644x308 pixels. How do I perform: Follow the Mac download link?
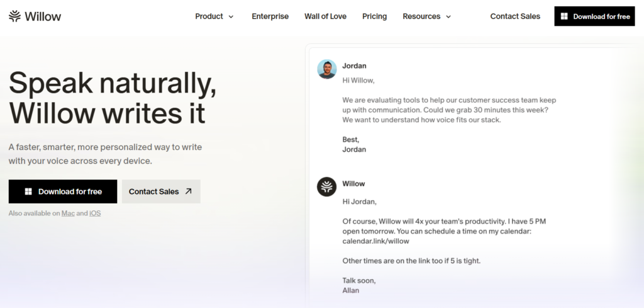pyautogui.click(x=68, y=214)
